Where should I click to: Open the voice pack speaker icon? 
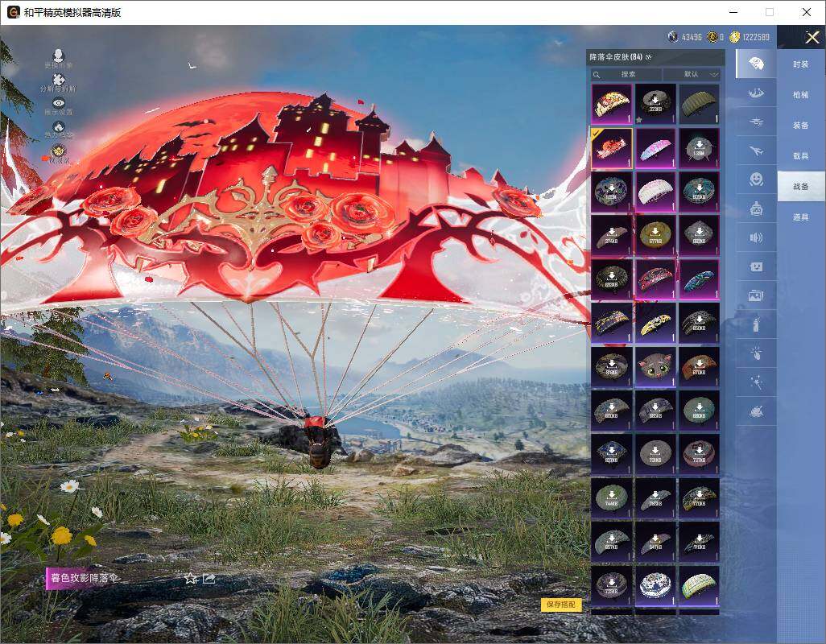click(756, 238)
